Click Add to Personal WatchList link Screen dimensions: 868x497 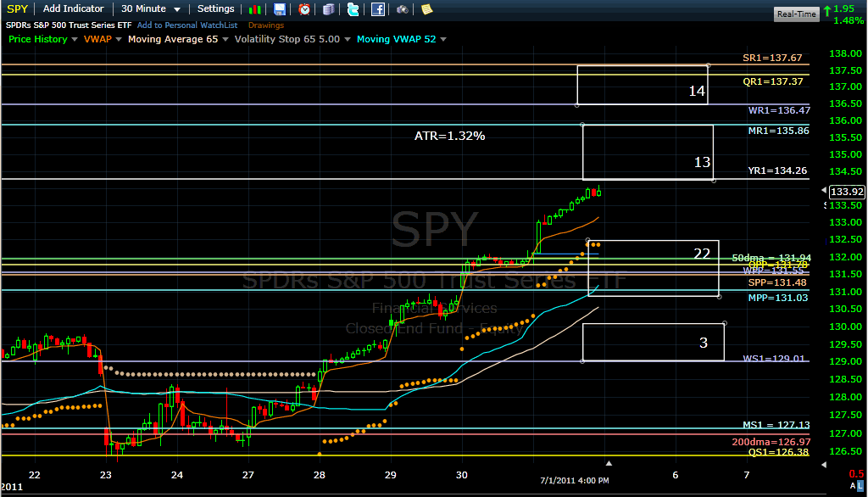pyautogui.click(x=187, y=25)
